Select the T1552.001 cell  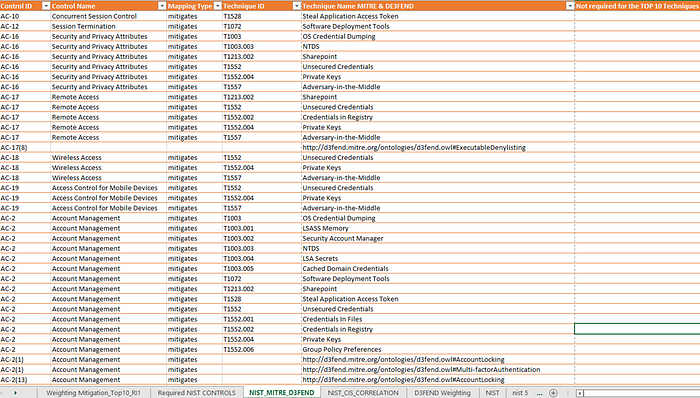[262, 319]
